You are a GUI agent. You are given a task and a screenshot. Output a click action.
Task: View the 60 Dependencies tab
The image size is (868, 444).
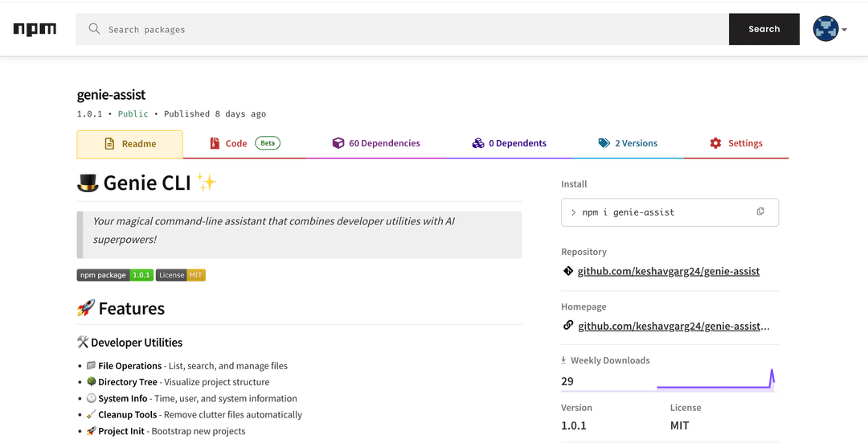376,143
